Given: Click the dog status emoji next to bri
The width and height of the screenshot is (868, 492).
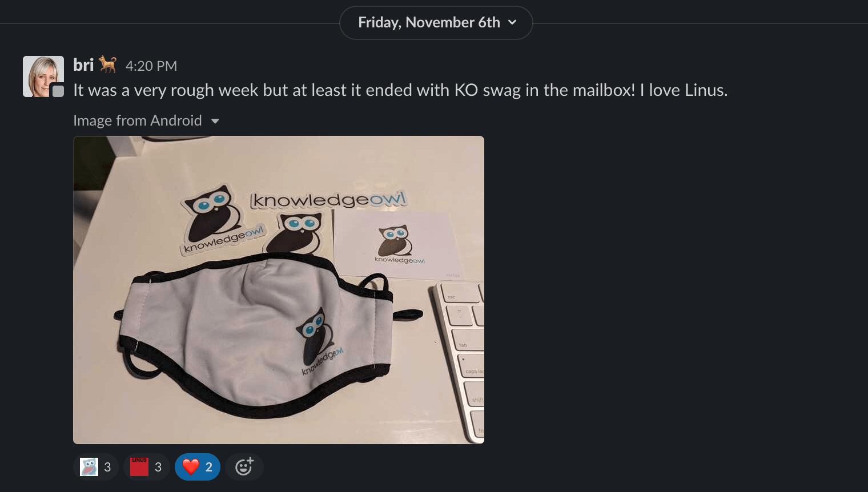Looking at the screenshot, I should pos(108,64).
